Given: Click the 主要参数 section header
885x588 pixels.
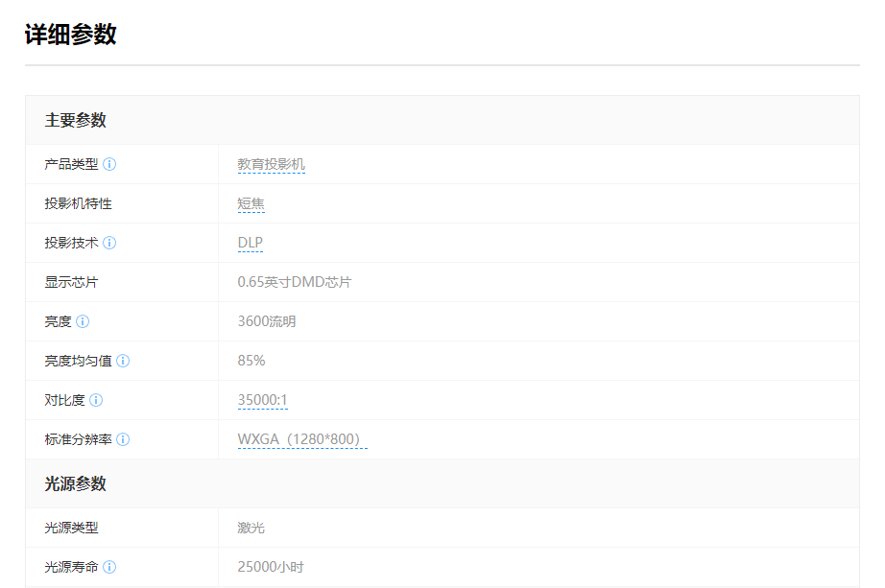Looking at the screenshot, I should [x=75, y=120].
